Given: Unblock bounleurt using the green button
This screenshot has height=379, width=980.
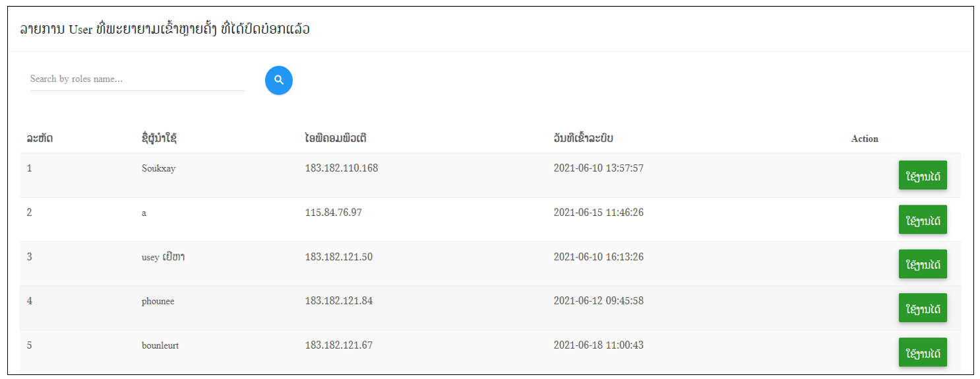Looking at the screenshot, I should (923, 352).
